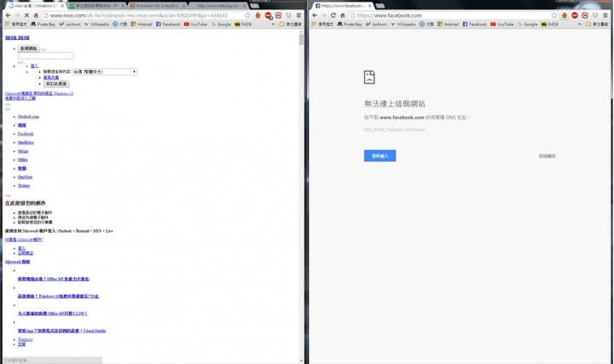Open the Outlook.com link on MSN
The image size is (614, 364).
coord(28,117)
